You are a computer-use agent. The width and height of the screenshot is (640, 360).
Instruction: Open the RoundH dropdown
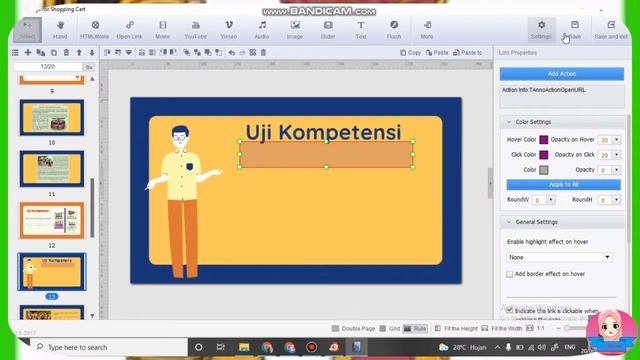(616, 200)
